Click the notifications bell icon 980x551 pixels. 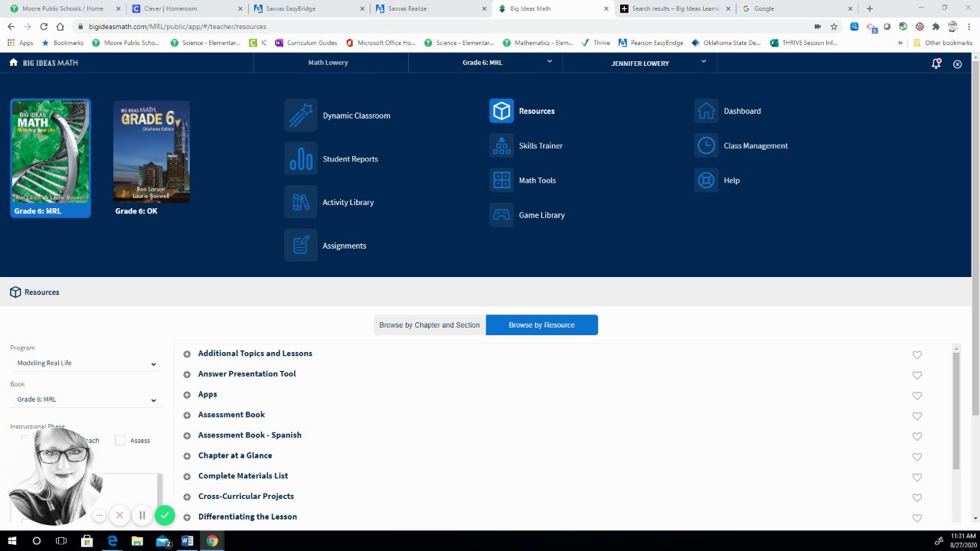[936, 64]
